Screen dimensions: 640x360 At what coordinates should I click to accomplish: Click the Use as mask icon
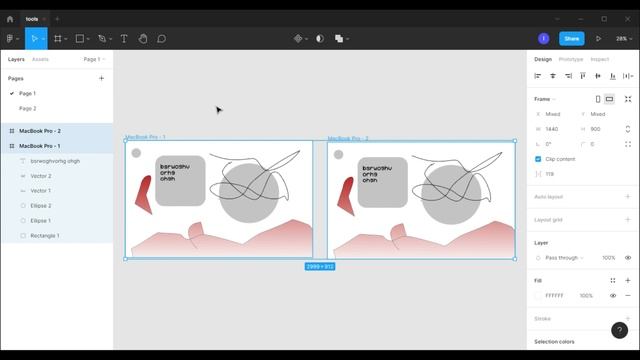click(x=320, y=39)
